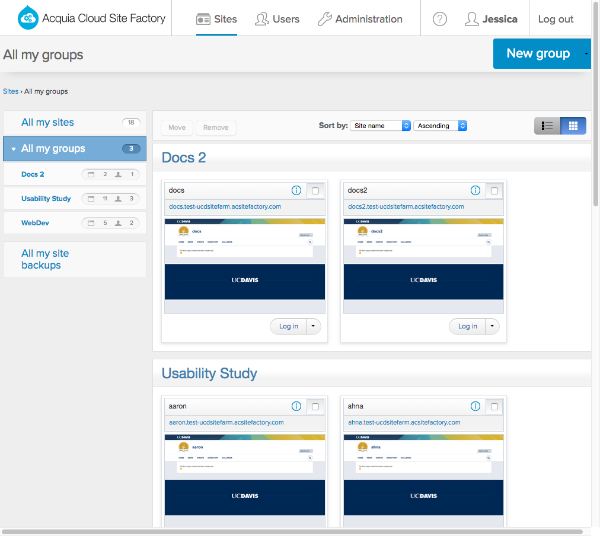Open the Users tab
This screenshot has height=536, width=600.
277,19
